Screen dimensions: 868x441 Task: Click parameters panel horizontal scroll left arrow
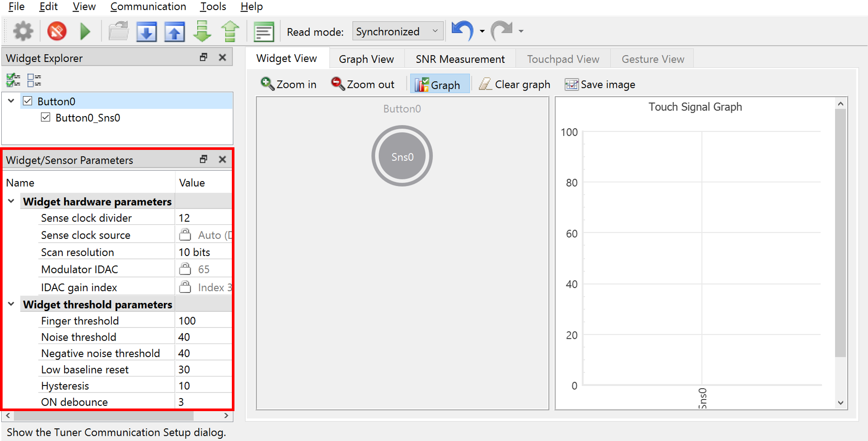tap(8, 415)
